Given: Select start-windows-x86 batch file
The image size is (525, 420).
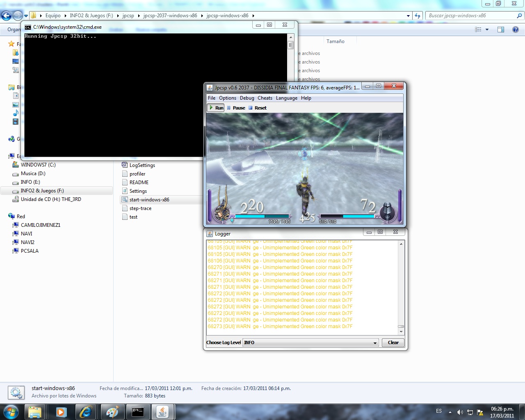Looking at the screenshot, I should [x=149, y=200].
